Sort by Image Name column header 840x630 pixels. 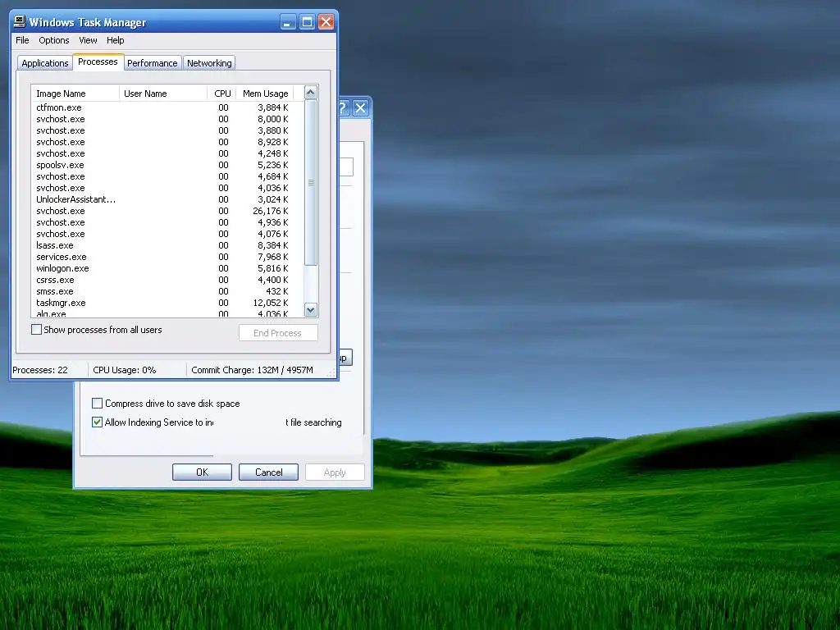pos(75,94)
